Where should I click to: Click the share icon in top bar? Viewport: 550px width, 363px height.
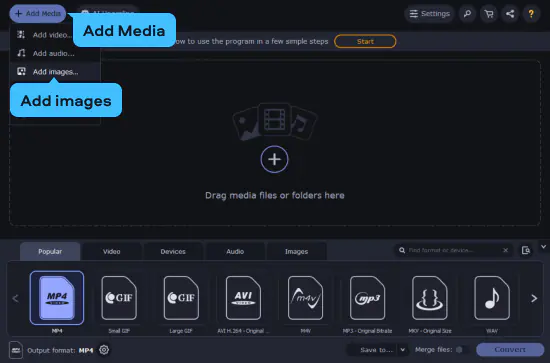click(x=510, y=14)
